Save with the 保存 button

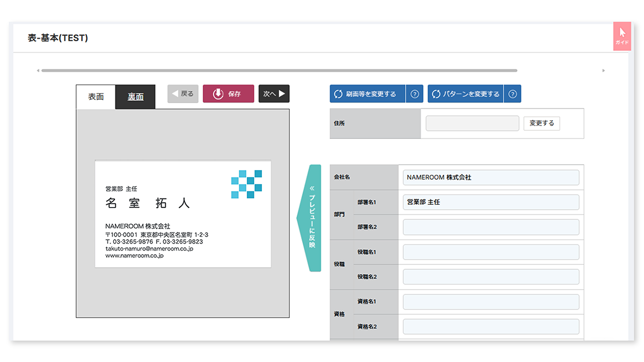click(229, 93)
